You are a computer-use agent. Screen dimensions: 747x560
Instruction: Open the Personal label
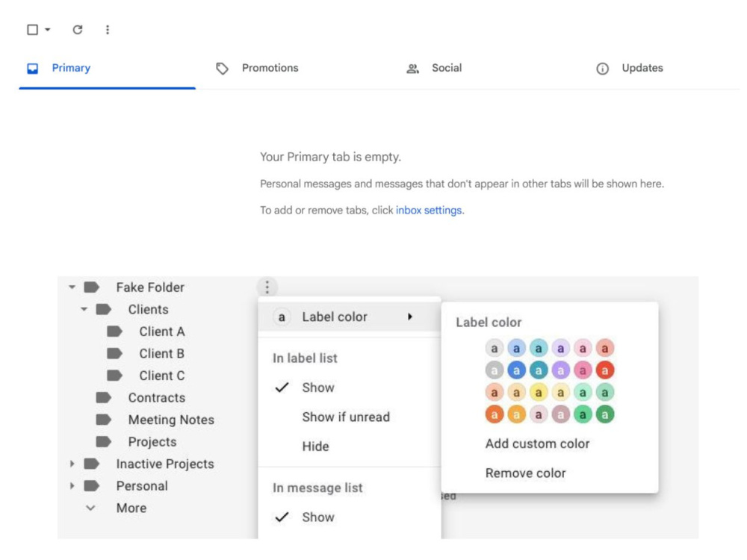point(142,486)
